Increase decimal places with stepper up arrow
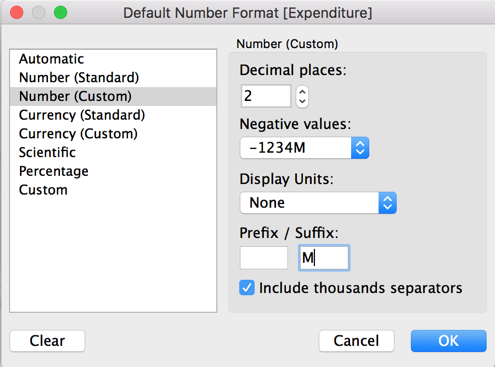495x367 pixels. pyautogui.click(x=302, y=92)
